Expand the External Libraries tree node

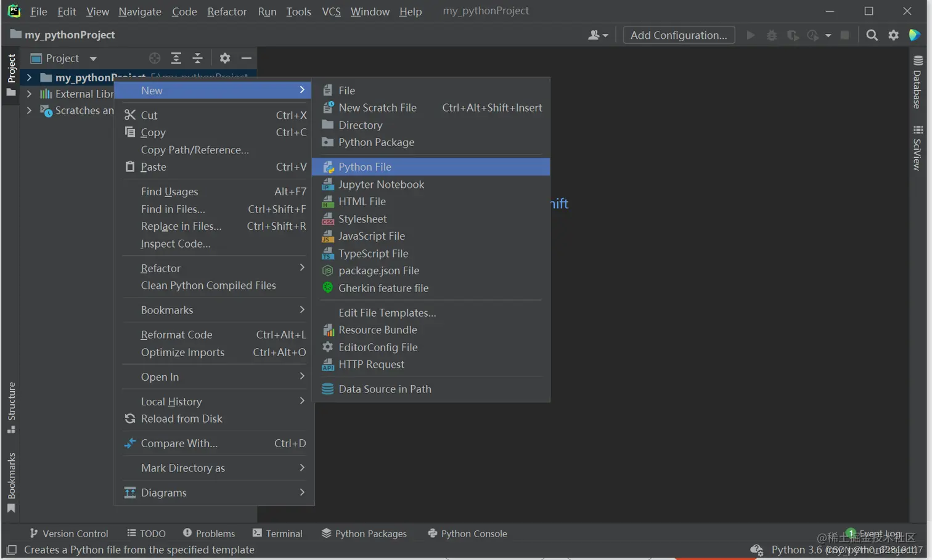[x=29, y=94]
